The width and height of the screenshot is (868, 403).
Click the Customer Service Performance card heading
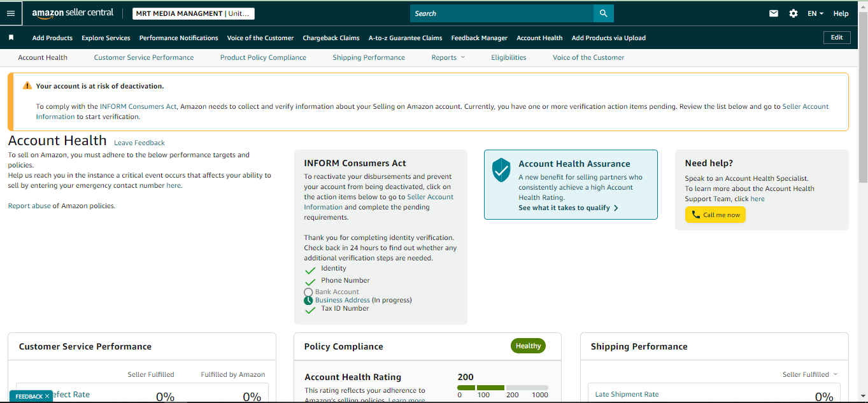pos(85,346)
